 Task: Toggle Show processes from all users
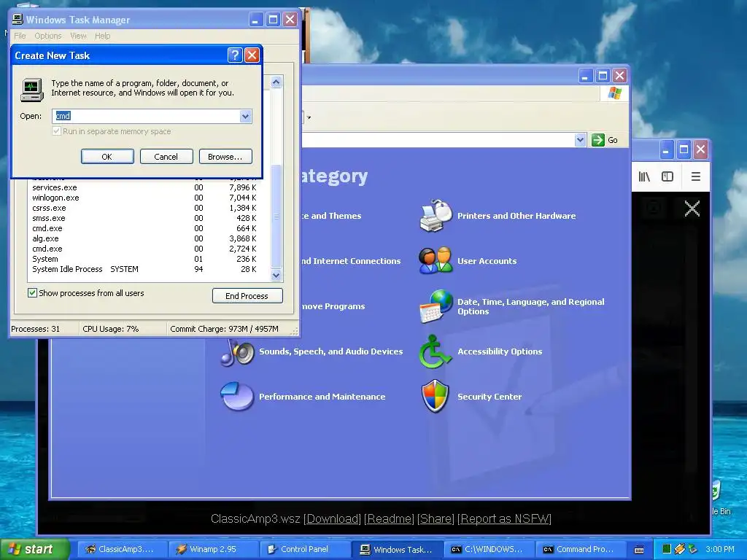tap(32, 293)
